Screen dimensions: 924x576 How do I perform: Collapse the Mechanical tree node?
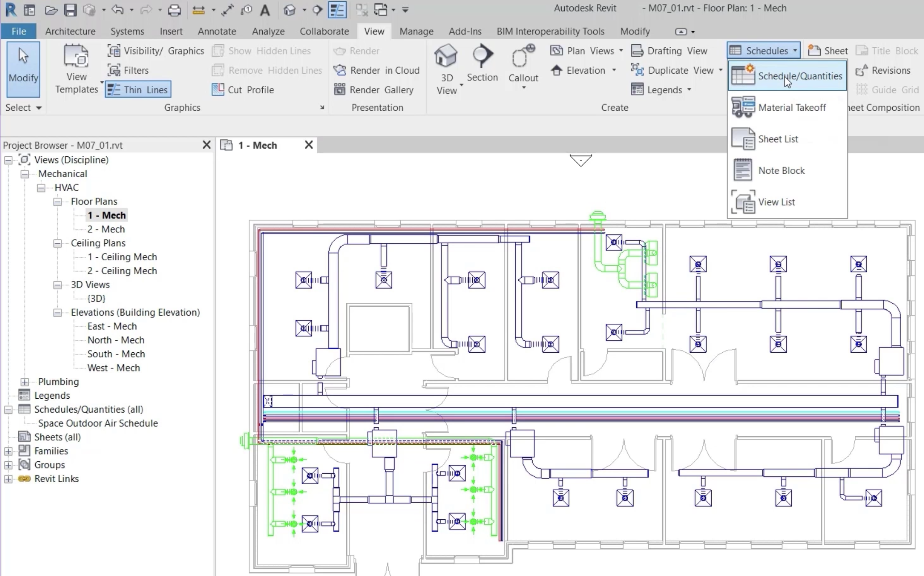click(x=25, y=174)
